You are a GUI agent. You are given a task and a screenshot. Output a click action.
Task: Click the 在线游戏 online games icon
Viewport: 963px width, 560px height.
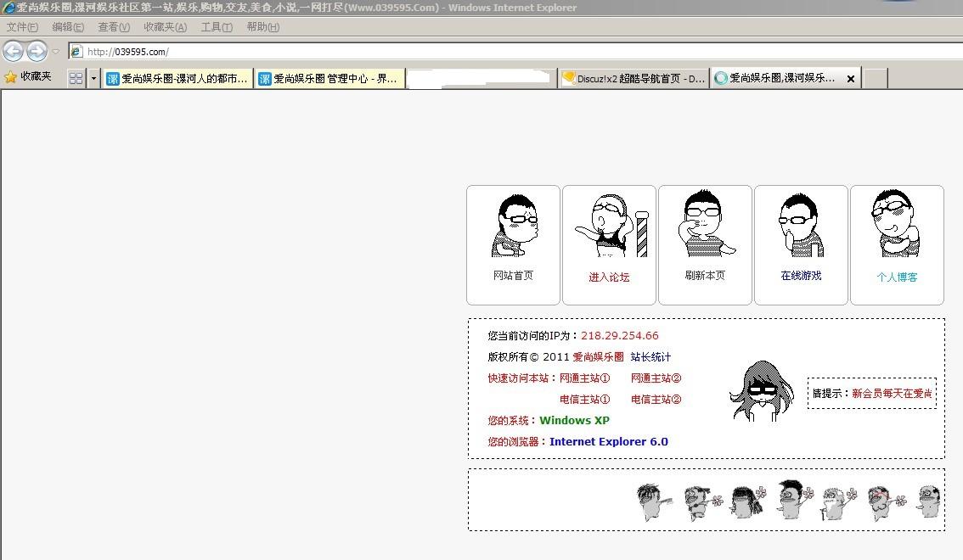(x=801, y=223)
